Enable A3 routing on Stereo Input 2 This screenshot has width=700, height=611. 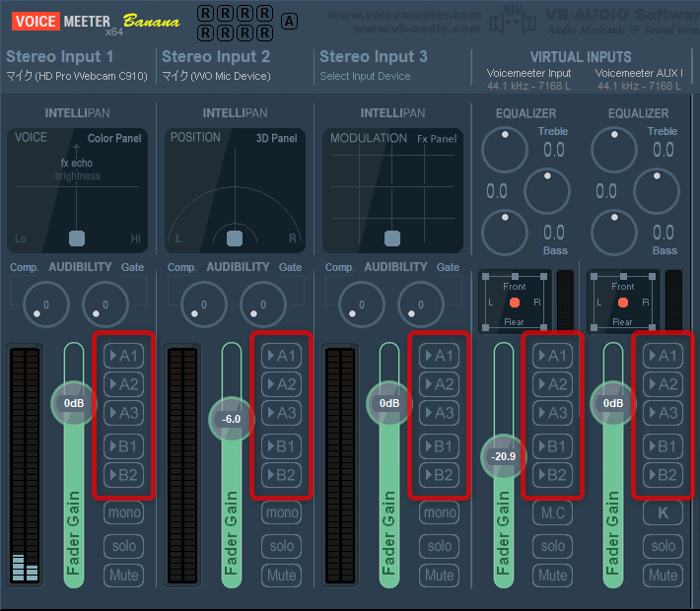[x=281, y=413]
